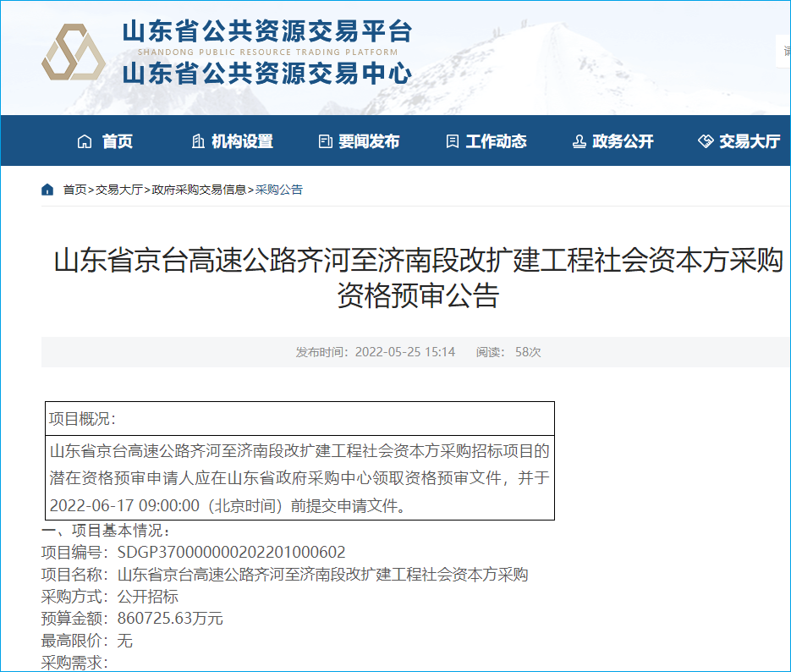Click the 项目概况 table header cell
The image size is (791, 672).
click(299, 418)
